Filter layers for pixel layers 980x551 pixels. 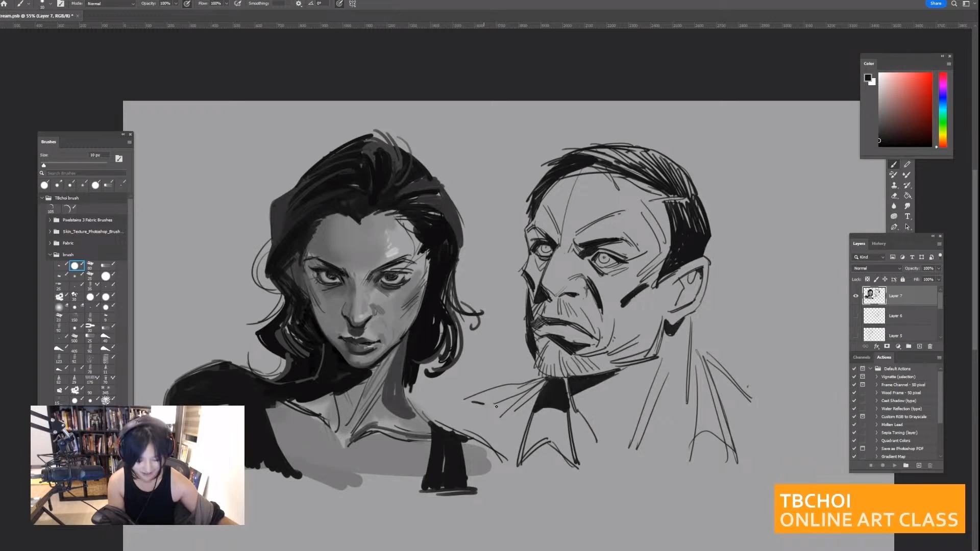tap(893, 257)
